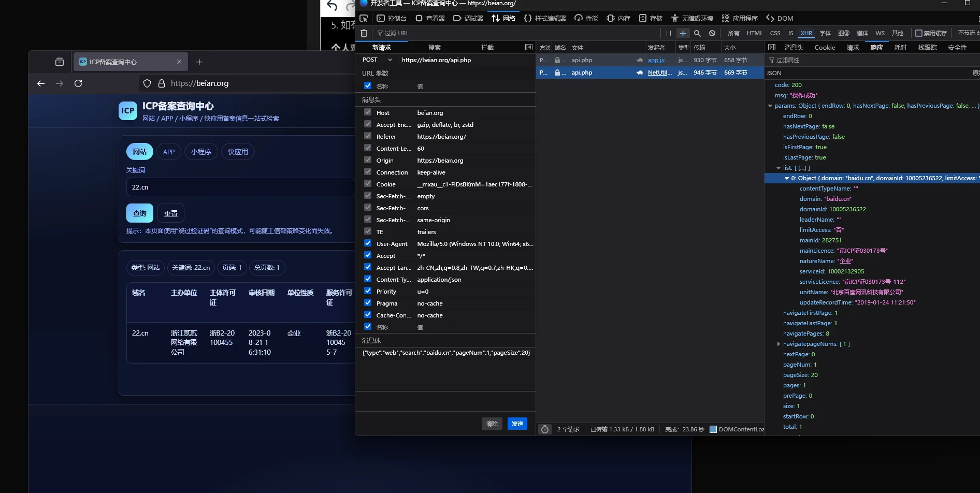Uncheck the User-Agent header checkbox
Screen dimensions: 980x493
pyautogui.click(x=368, y=243)
